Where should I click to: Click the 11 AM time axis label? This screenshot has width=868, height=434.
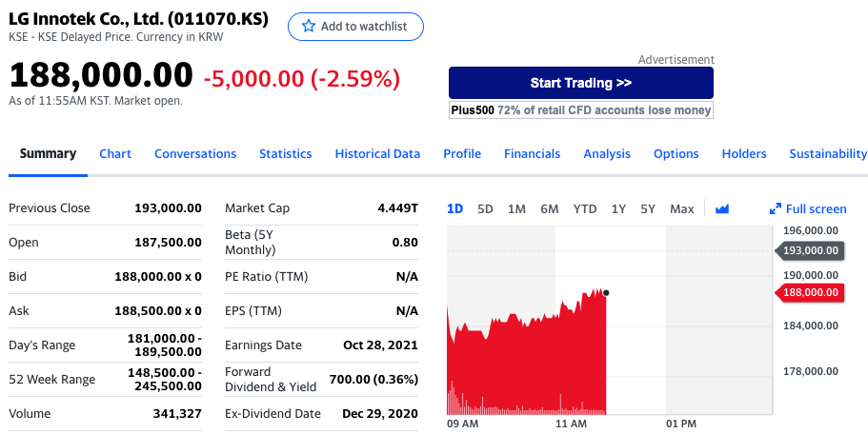570,424
